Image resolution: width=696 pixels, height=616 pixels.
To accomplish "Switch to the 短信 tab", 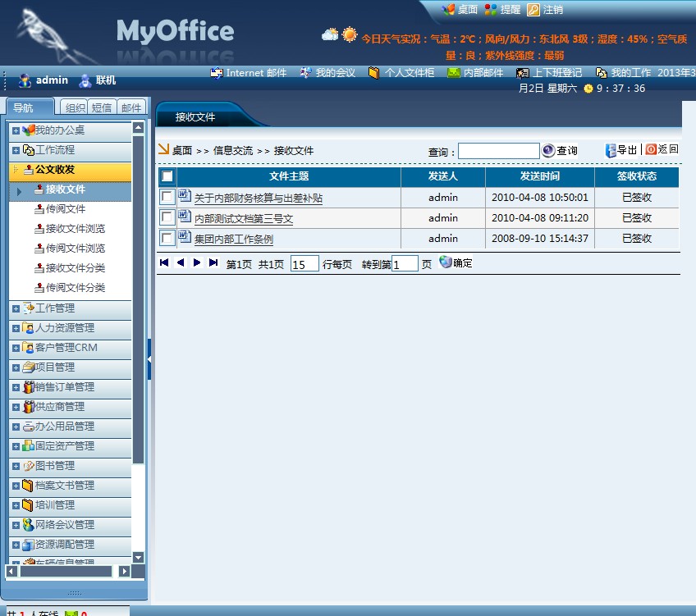I will pyautogui.click(x=102, y=107).
